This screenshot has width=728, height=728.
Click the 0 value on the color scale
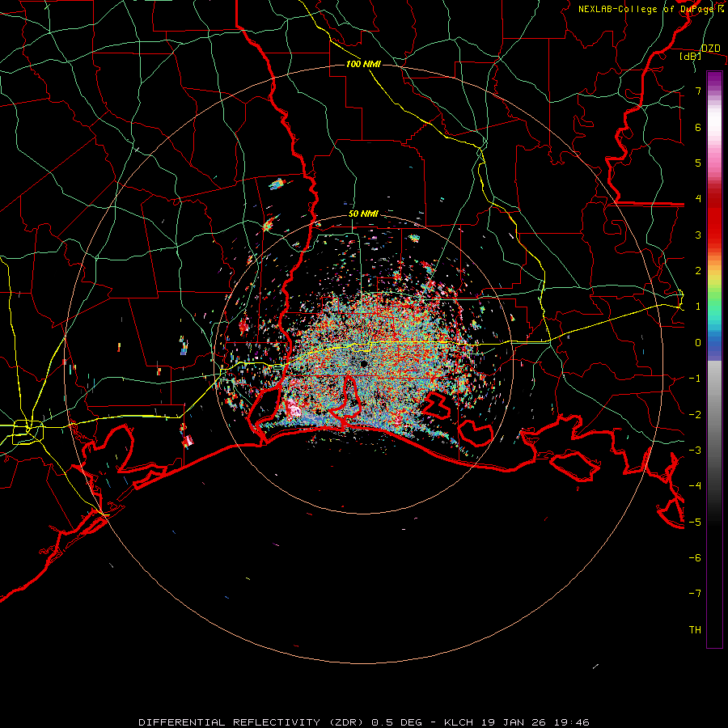tap(698, 343)
